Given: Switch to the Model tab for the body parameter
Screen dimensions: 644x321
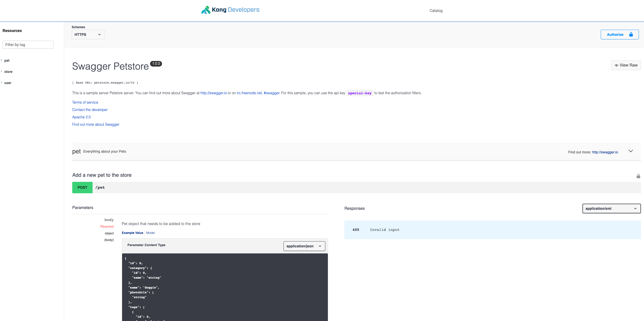Looking at the screenshot, I should (150, 233).
